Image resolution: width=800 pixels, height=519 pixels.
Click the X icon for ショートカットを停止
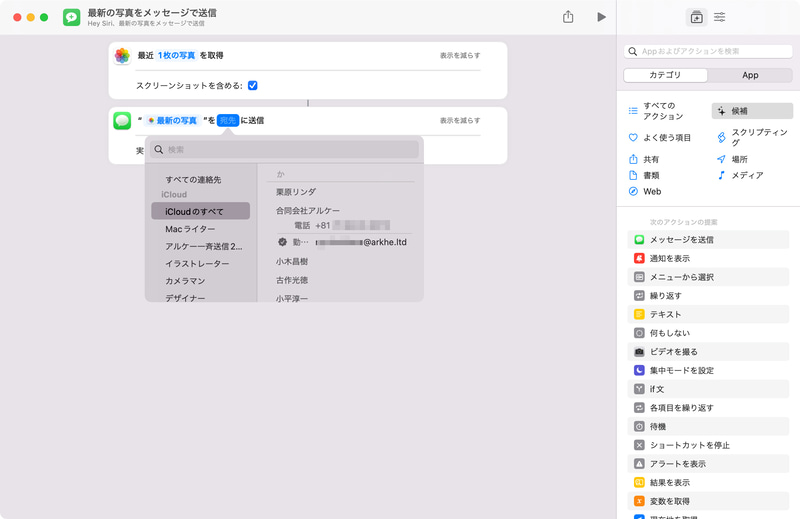click(639, 445)
